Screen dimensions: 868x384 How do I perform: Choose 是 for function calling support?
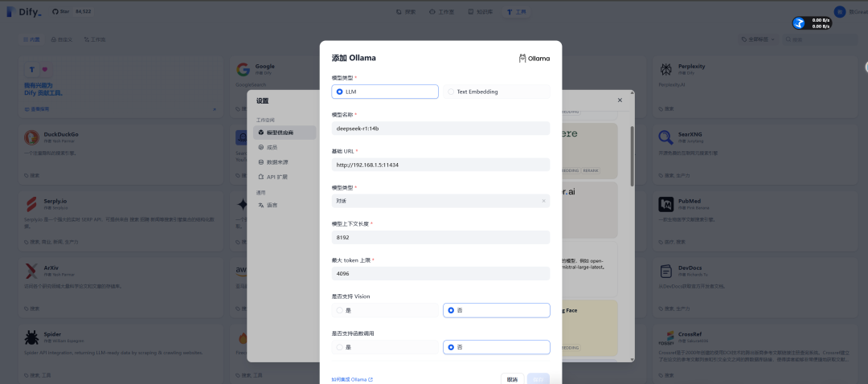385,347
